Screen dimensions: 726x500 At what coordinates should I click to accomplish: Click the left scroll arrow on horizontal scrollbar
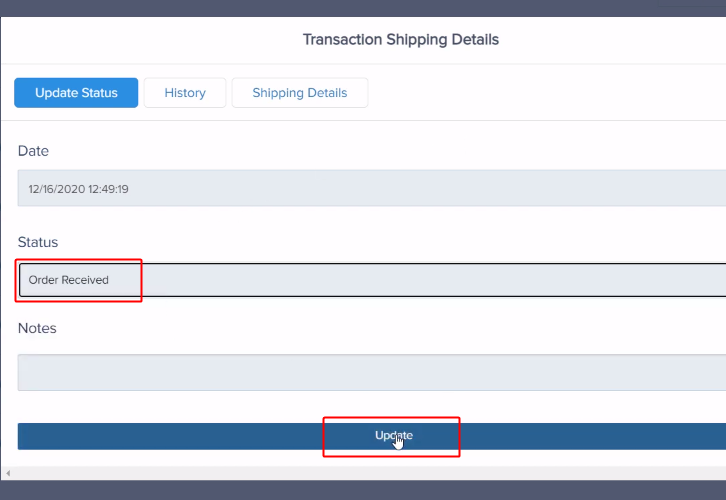click(8, 473)
